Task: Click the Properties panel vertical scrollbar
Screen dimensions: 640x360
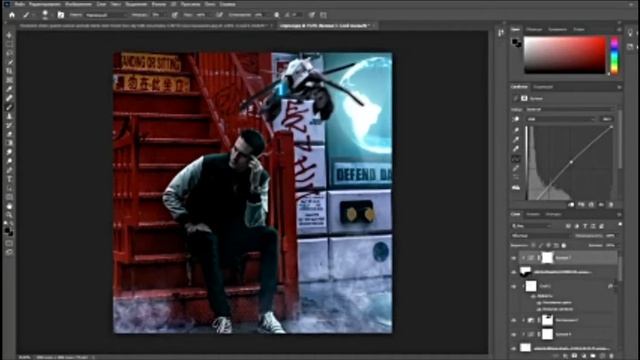Action: point(620,139)
